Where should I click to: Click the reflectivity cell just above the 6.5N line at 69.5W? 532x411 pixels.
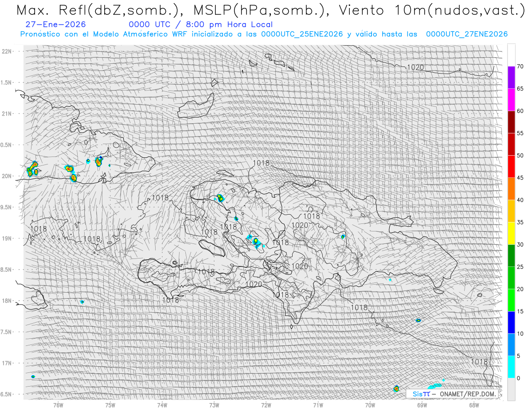point(396,389)
